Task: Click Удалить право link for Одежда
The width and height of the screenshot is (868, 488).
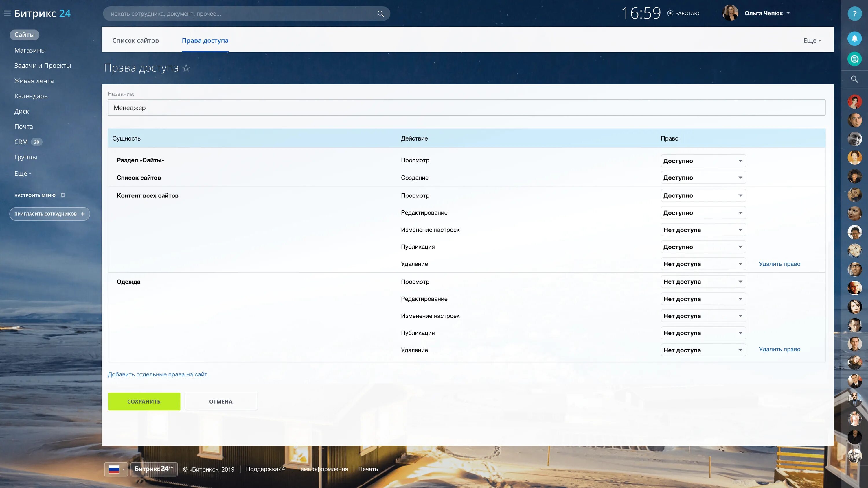Action: [779, 349]
